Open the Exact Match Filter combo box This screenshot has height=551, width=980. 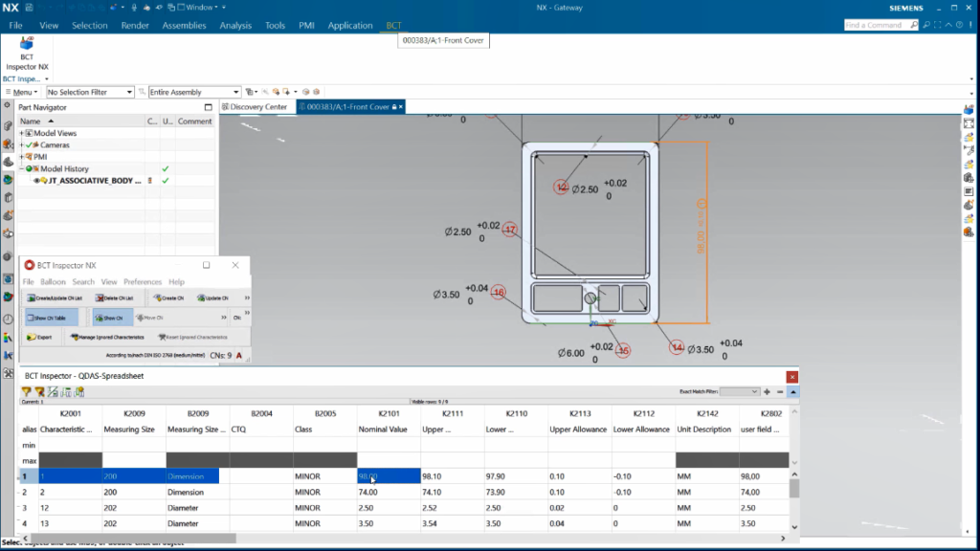click(740, 391)
